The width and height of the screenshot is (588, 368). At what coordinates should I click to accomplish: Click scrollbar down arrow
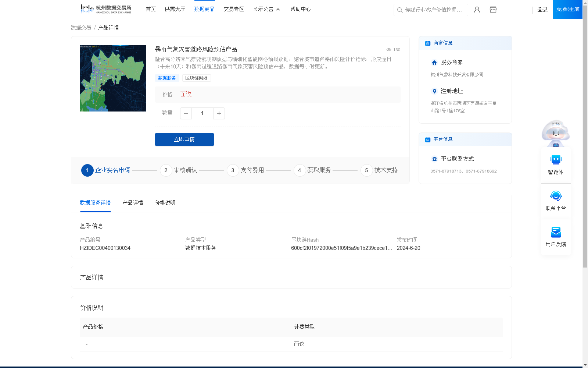(x=585, y=365)
